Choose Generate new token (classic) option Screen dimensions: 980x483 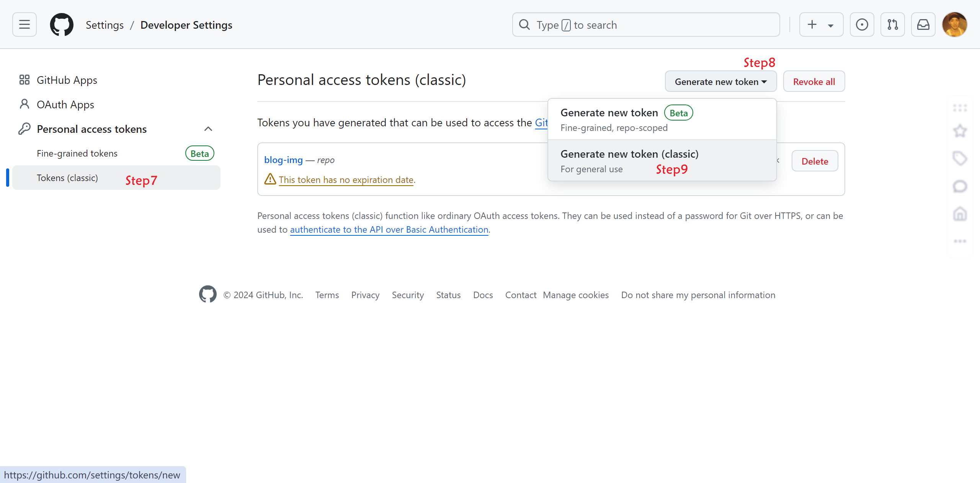click(662, 160)
